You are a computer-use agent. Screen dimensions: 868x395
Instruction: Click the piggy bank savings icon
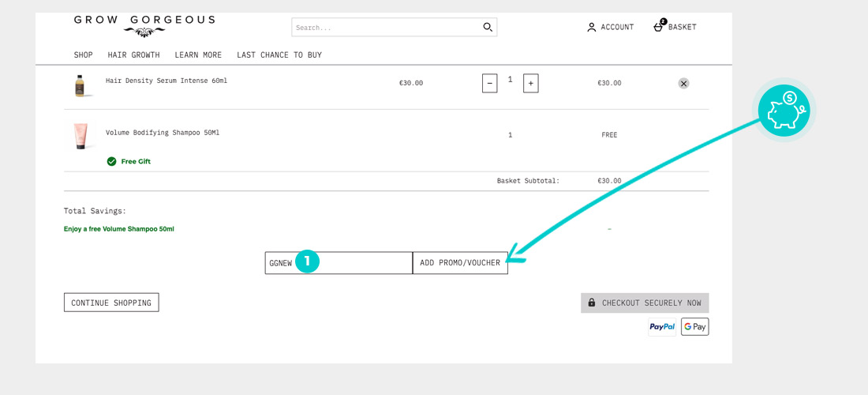784,112
